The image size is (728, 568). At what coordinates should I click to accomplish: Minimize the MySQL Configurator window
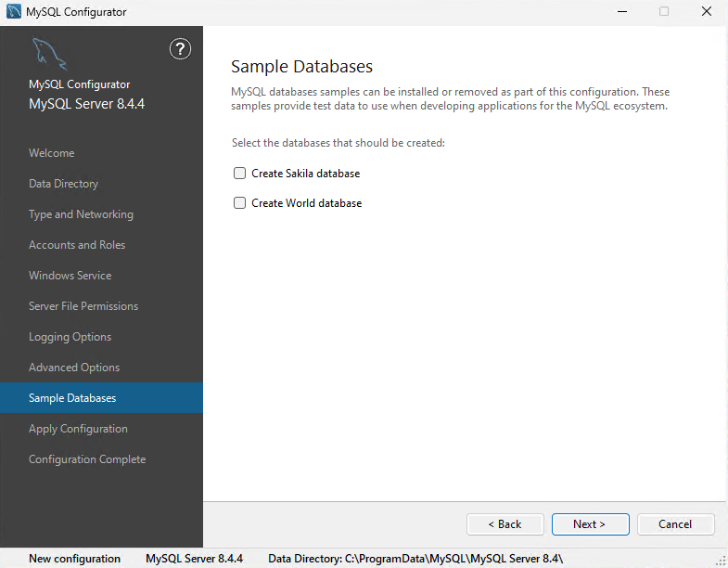coord(622,12)
